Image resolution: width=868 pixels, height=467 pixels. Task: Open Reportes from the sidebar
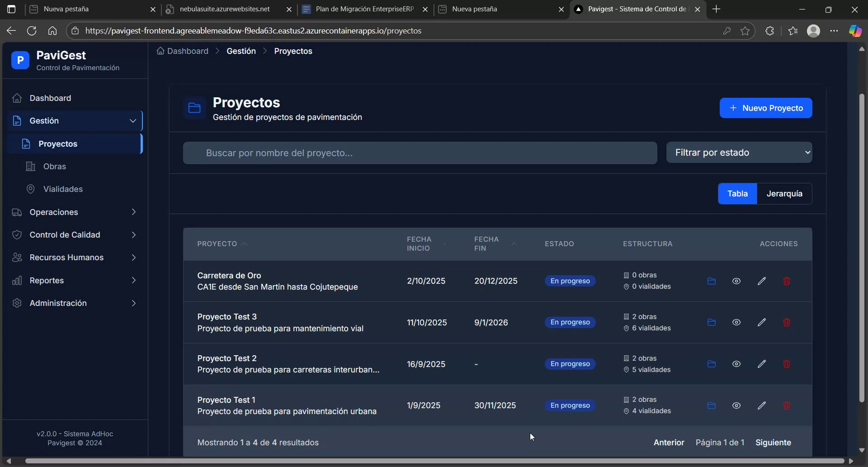47,280
